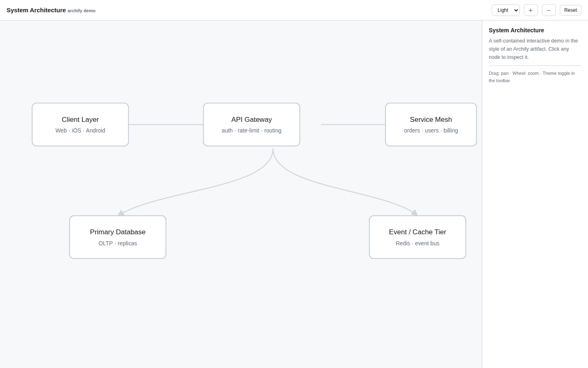588x368 pixels.
Task: Click the connector line leading into Service Mesh
Action: [x=353, y=124]
